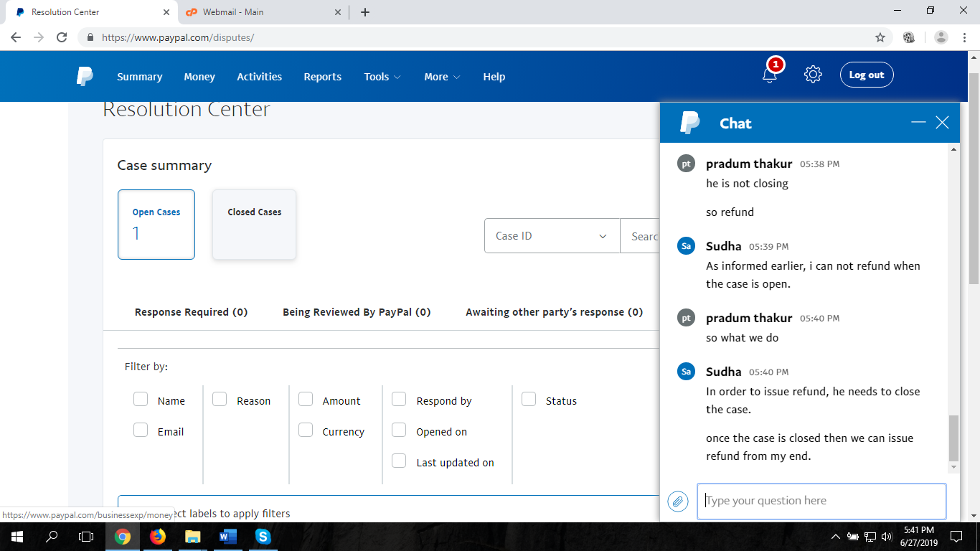Check the Amount filter checkbox
This screenshot has width=980, height=551.
(306, 400)
